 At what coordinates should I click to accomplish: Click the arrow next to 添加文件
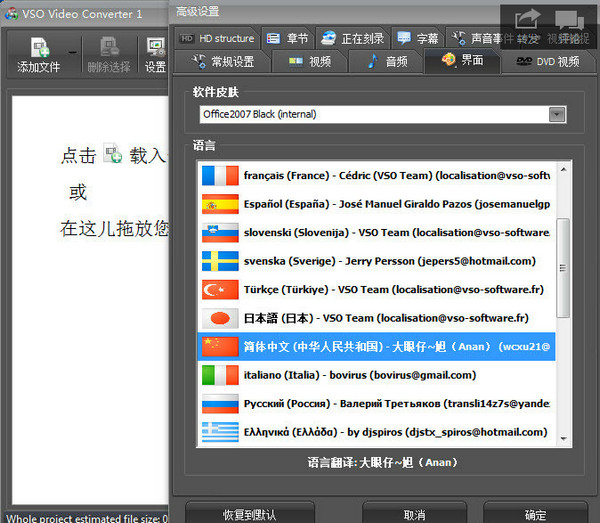[x=73, y=50]
